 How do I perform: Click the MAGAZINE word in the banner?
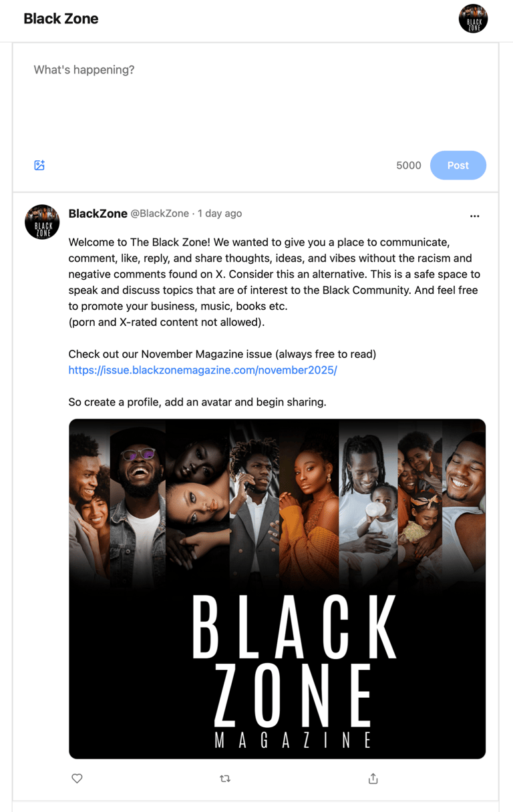coord(293,741)
